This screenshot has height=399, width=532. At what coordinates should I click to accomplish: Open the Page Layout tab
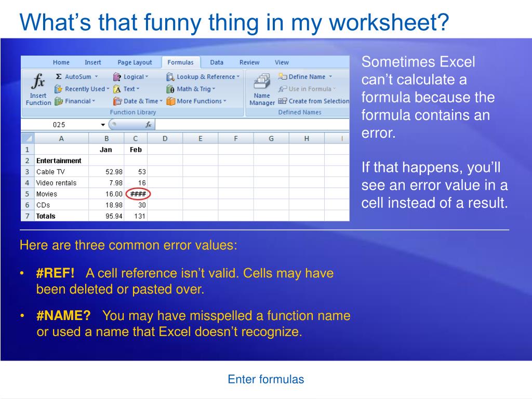pos(135,62)
